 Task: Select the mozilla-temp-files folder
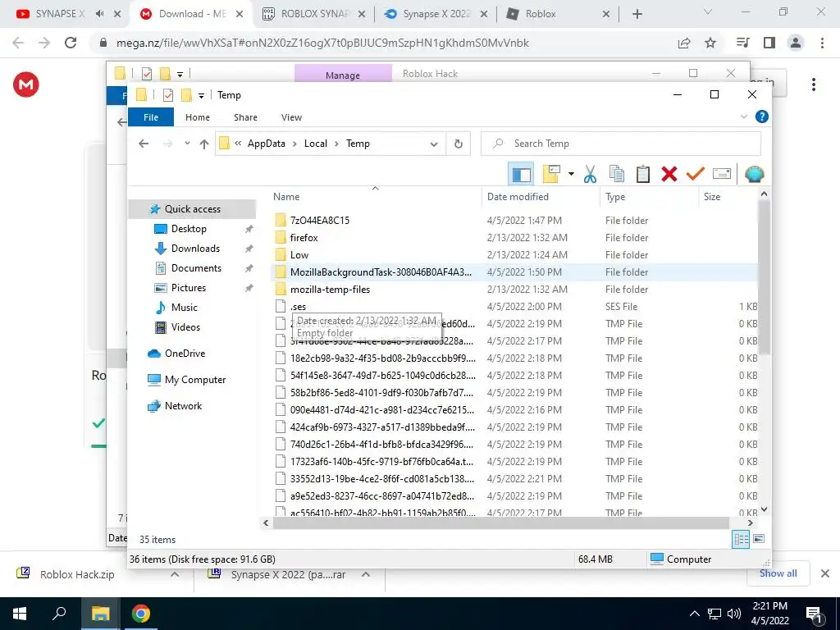pyautogui.click(x=330, y=290)
